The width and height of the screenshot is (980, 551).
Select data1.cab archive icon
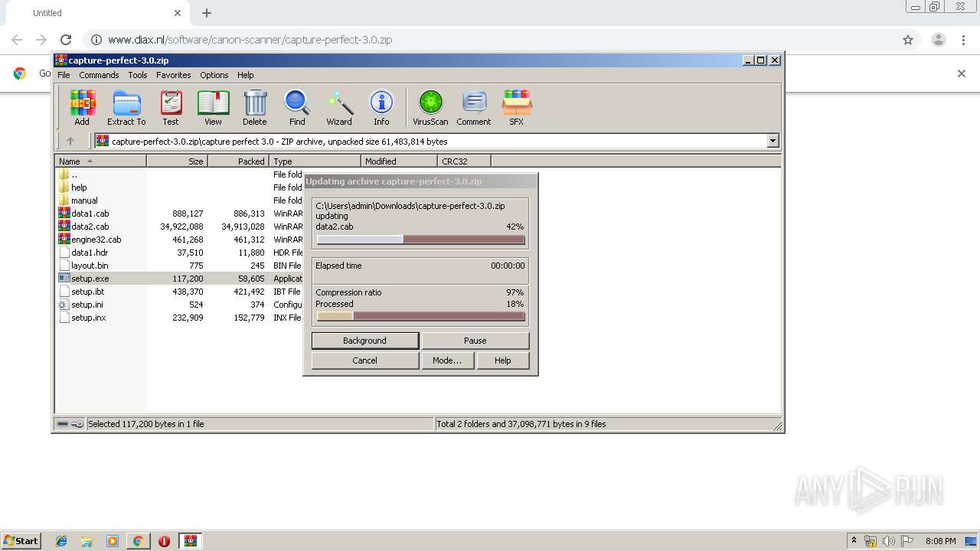(64, 213)
